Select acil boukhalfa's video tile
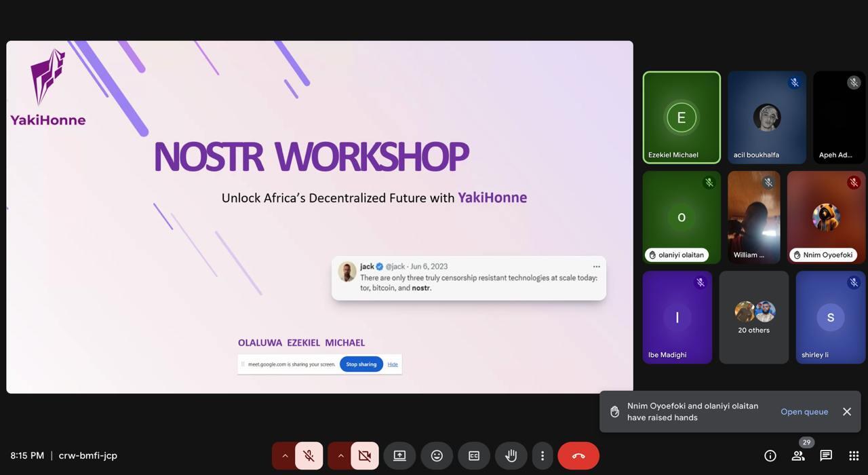The height and width of the screenshot is (475, 868). [767, 117]
